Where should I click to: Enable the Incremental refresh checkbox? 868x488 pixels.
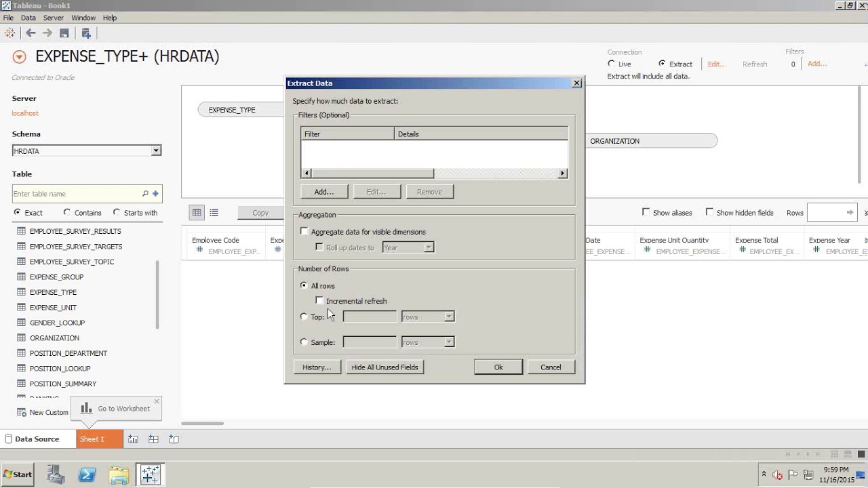point(319,300)
